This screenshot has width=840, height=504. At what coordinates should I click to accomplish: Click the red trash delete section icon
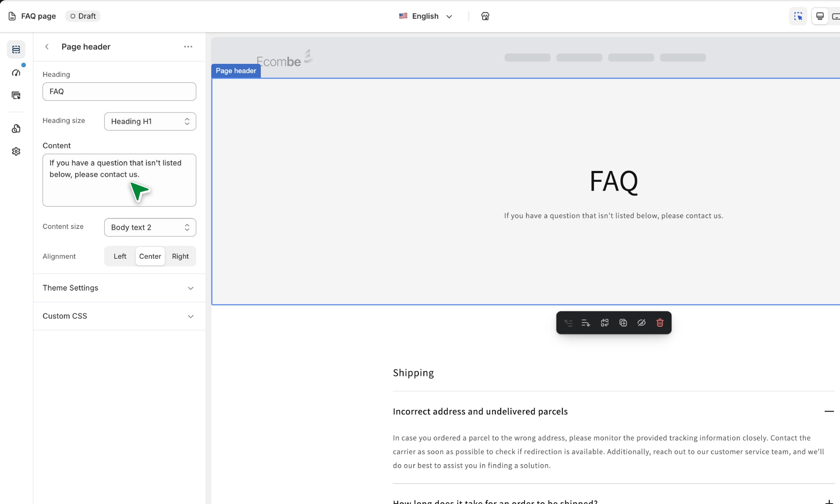660,323
